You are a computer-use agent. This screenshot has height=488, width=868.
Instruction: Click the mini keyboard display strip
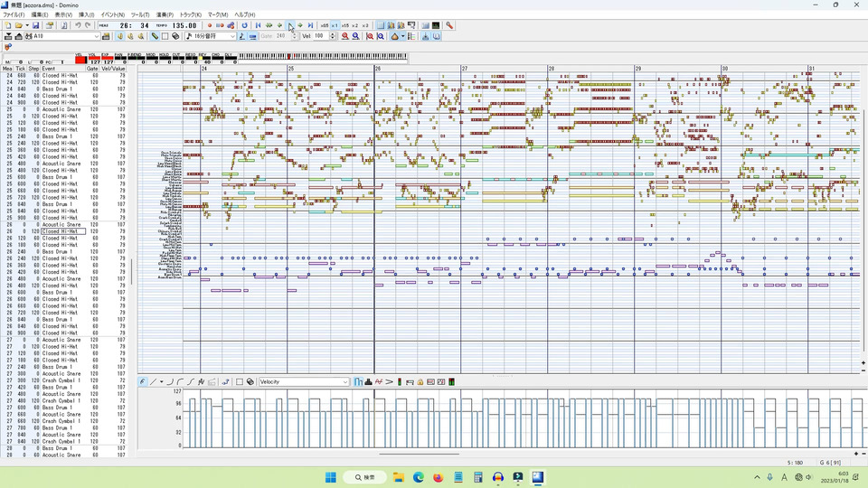point(323,56)
